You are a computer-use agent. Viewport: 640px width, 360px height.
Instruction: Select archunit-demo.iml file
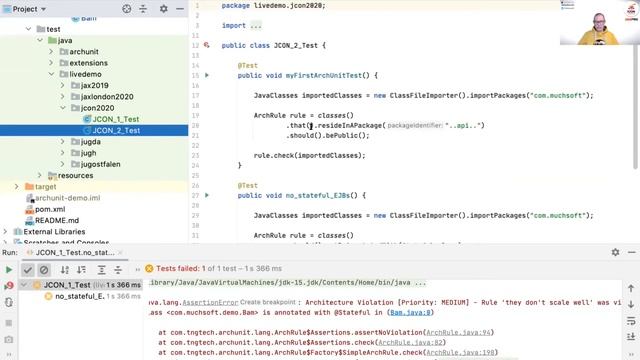[67, 198]
